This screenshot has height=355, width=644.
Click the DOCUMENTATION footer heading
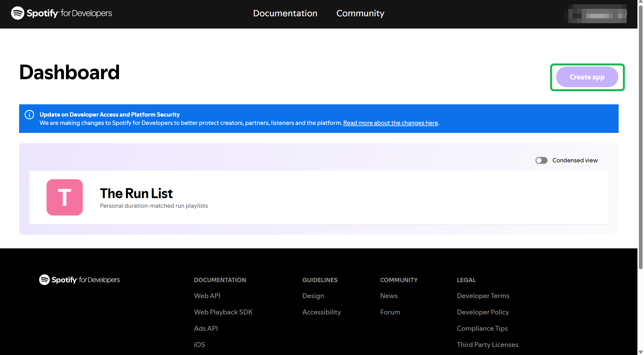(220, 280)
